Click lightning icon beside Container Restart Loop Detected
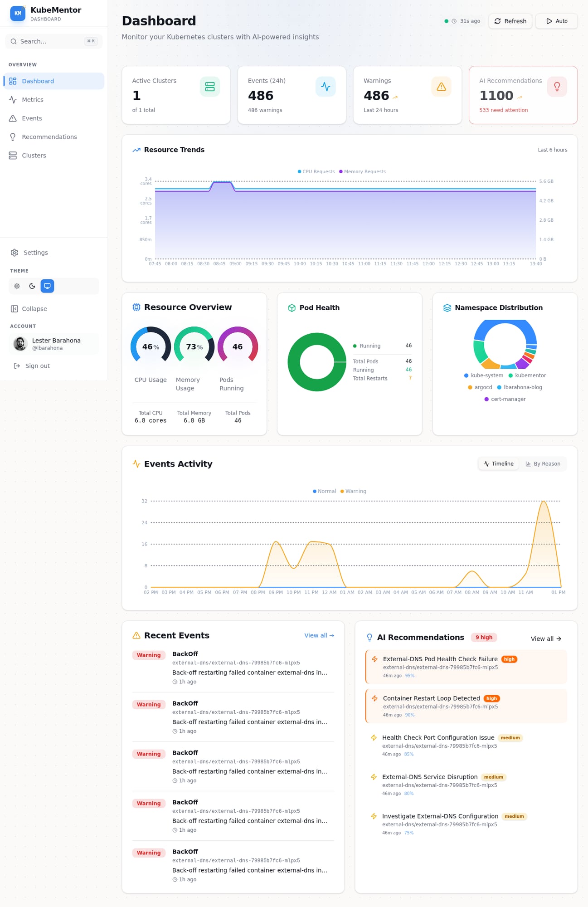The width and height of the screenshot is (588, 907). (x=374, y=698)
